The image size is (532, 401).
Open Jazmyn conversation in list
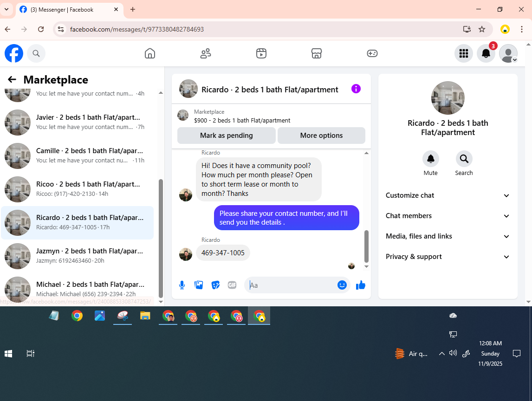[x=78, y=256]
